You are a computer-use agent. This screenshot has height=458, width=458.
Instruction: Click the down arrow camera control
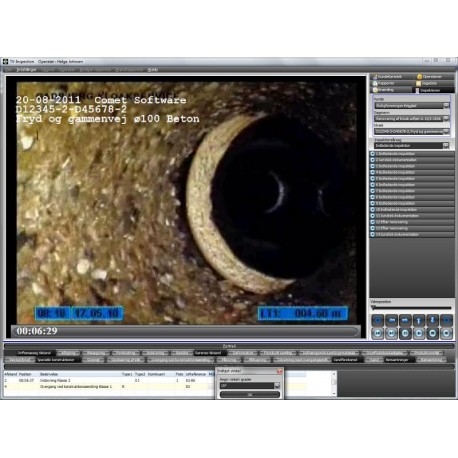point(433,320)
